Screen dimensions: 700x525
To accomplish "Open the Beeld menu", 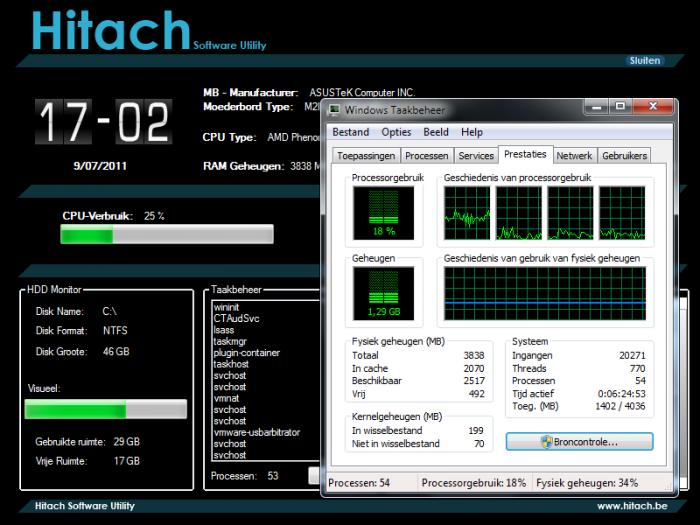I will click(x=436, y=132).
